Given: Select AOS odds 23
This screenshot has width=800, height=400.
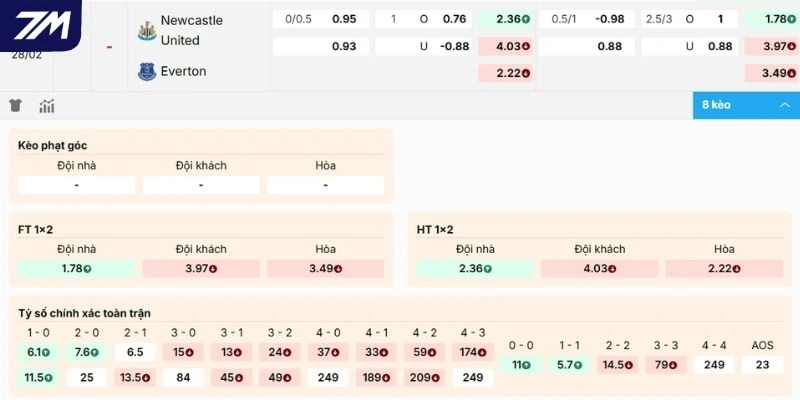Looking at the screenshot, I should pos(763,365).
